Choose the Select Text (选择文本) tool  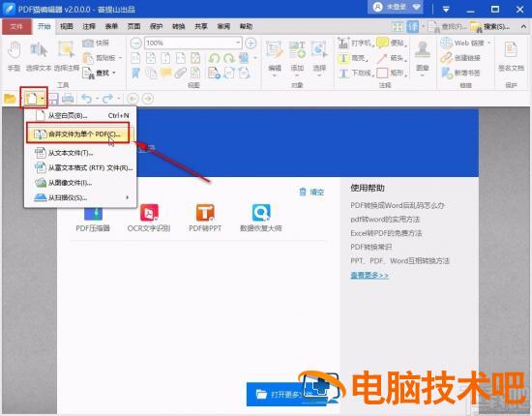coord(39,56)
